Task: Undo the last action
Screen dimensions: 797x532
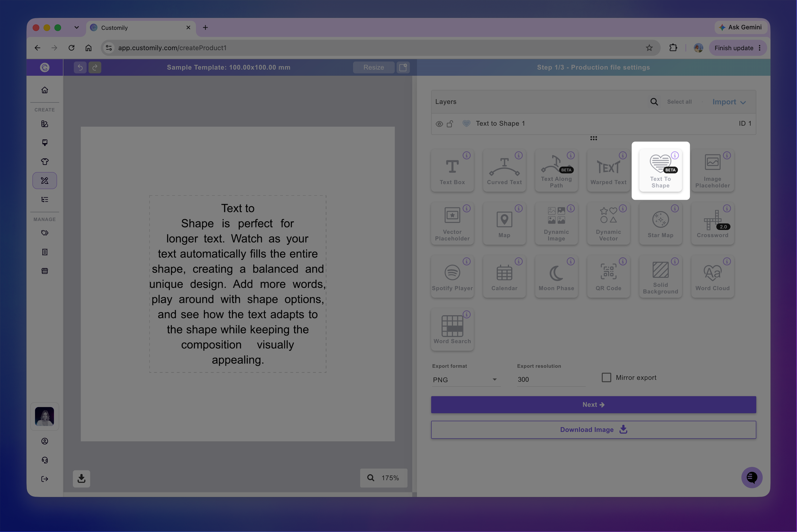Action: point(80,67)
